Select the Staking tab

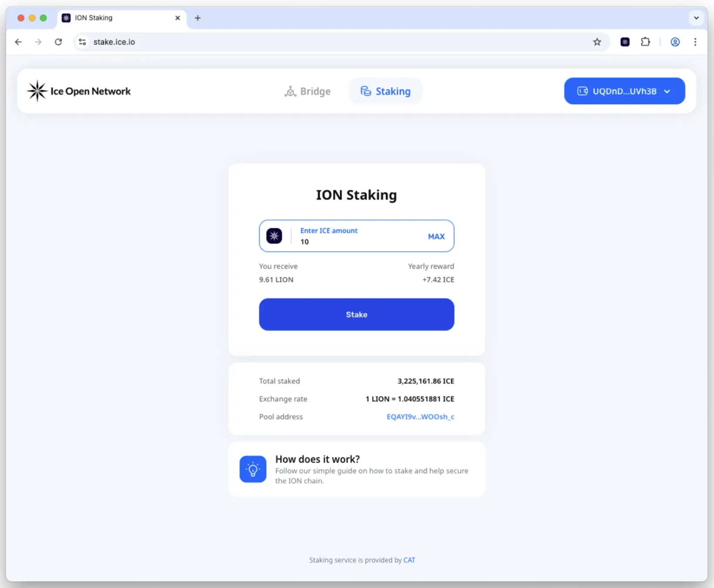(385, 91)
